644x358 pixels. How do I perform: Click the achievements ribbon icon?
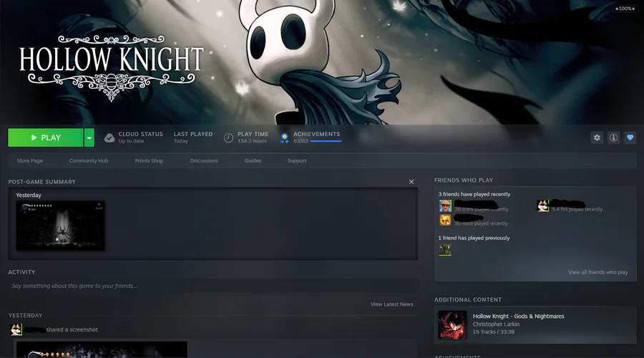284,137
